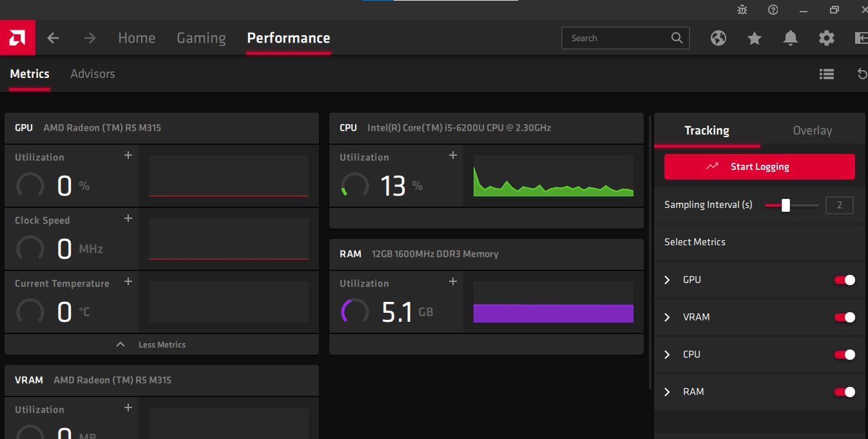The image size is (868, 439).
Task: Select the Metrics sub-tab
Action: click(30, 74)
